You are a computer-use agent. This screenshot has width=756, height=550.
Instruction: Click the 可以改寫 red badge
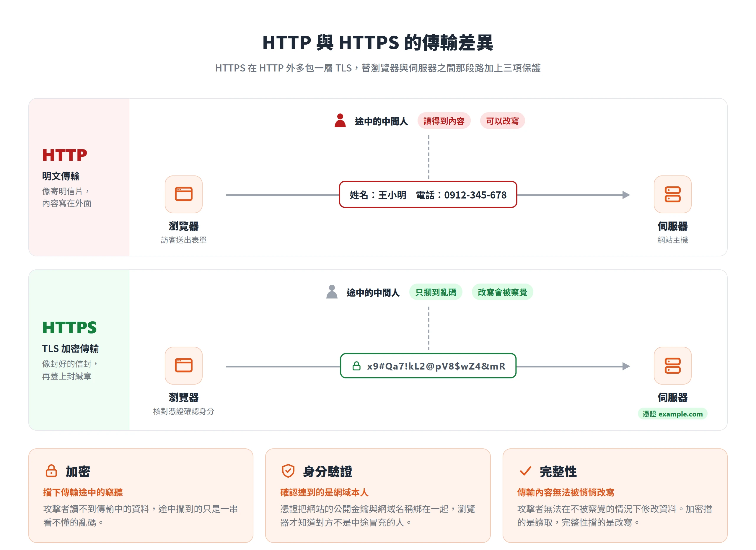pyautogui.click(x=502, y=121)
